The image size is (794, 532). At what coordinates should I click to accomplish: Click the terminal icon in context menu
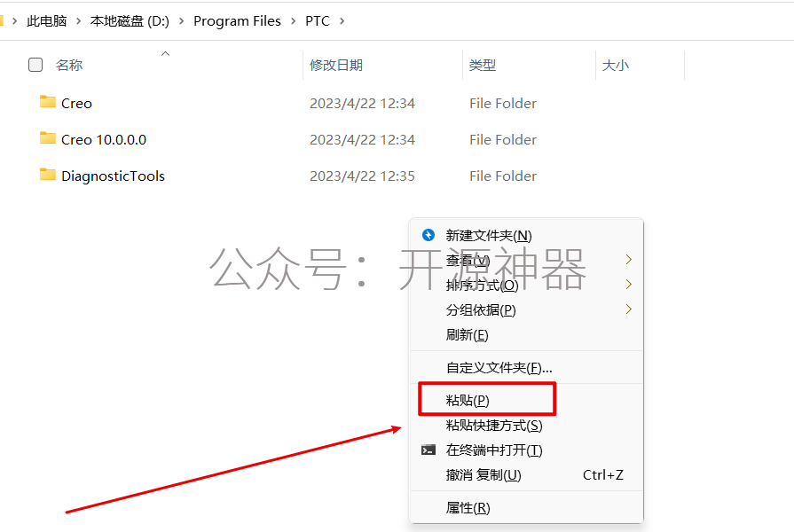coord(428,450)
